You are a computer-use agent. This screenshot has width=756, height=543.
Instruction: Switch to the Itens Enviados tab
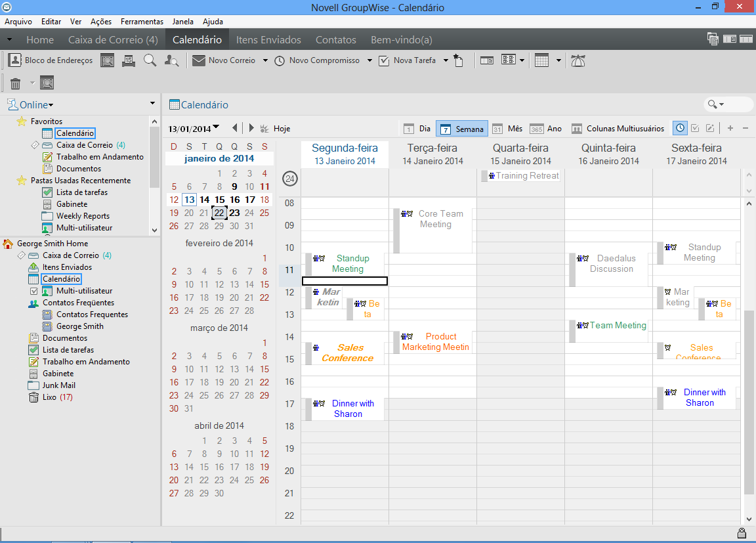[268, 39]
